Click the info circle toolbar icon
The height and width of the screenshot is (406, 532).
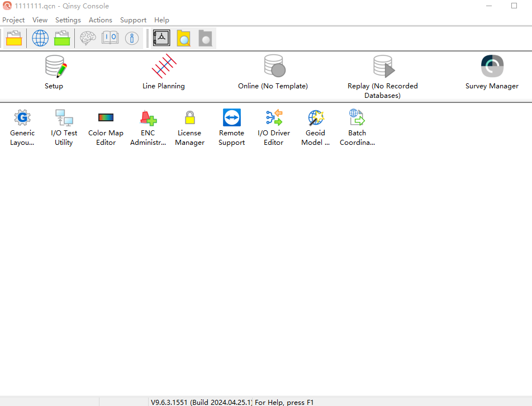[x=132, y=38]
